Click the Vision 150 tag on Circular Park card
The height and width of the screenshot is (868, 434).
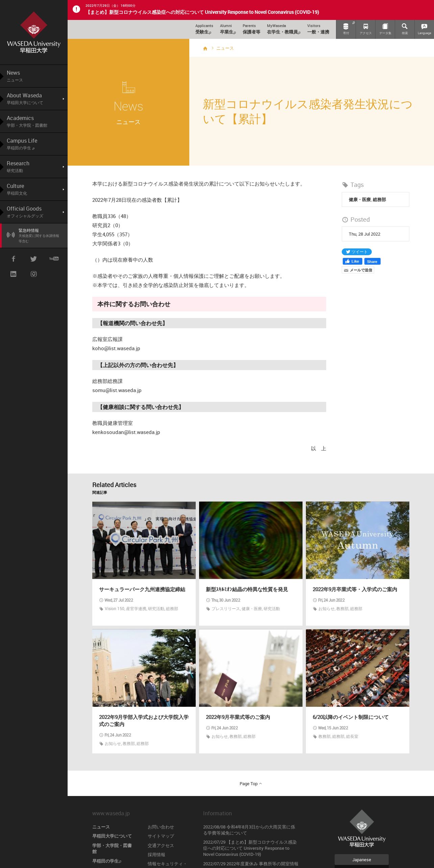point(115,609)
